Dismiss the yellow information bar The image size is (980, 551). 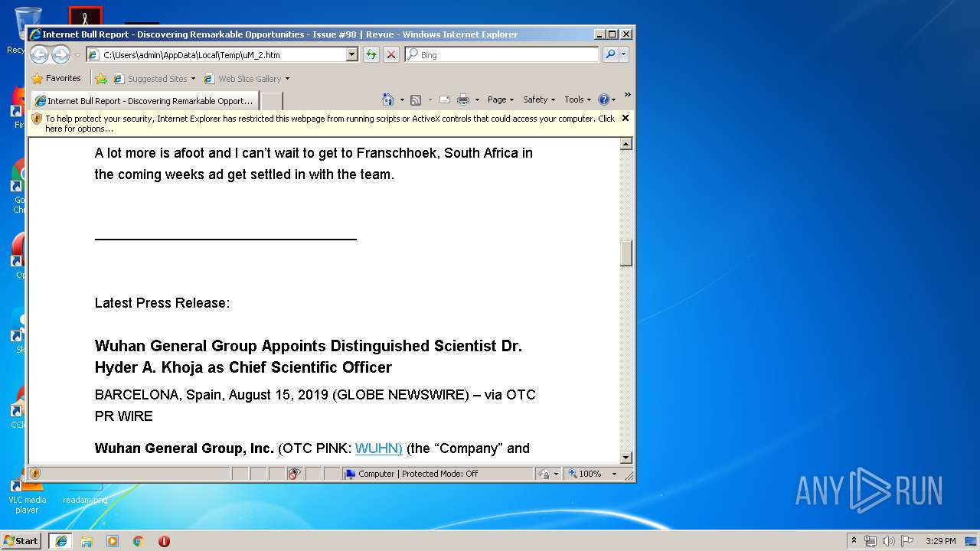[626, 118]
